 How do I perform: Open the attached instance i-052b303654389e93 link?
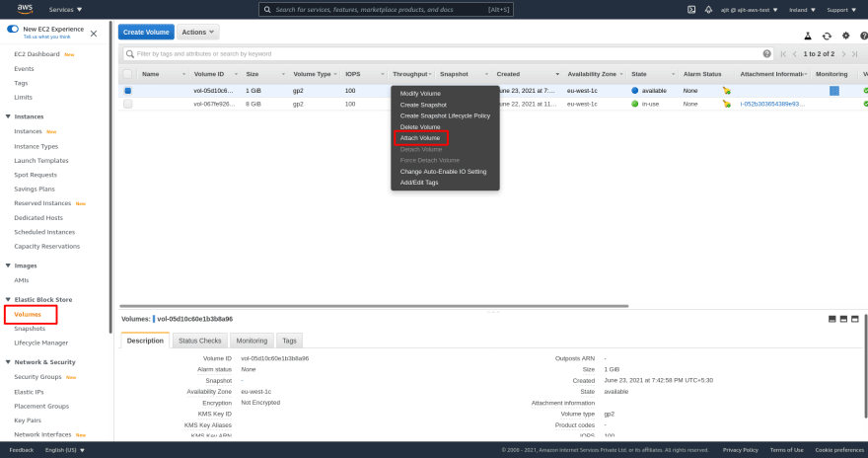pos(772,104)
